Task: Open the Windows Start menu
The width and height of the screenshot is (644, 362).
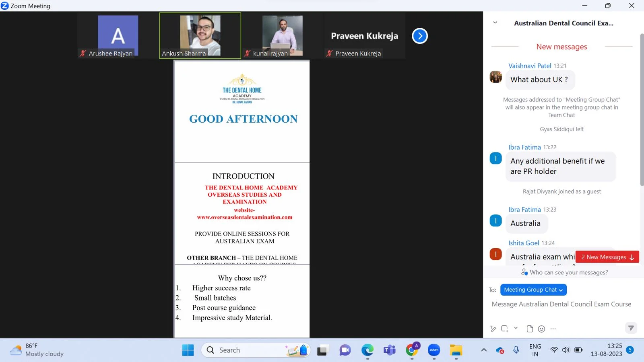Action: (188, 350)
